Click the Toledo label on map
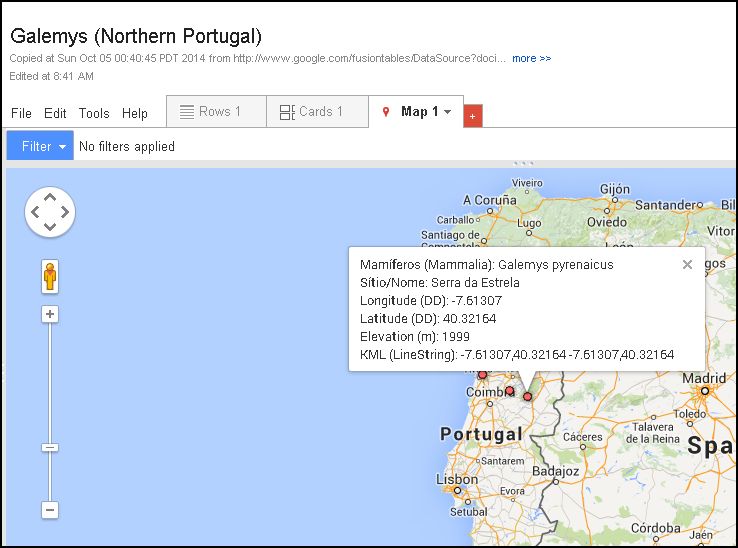 (690, 414)
